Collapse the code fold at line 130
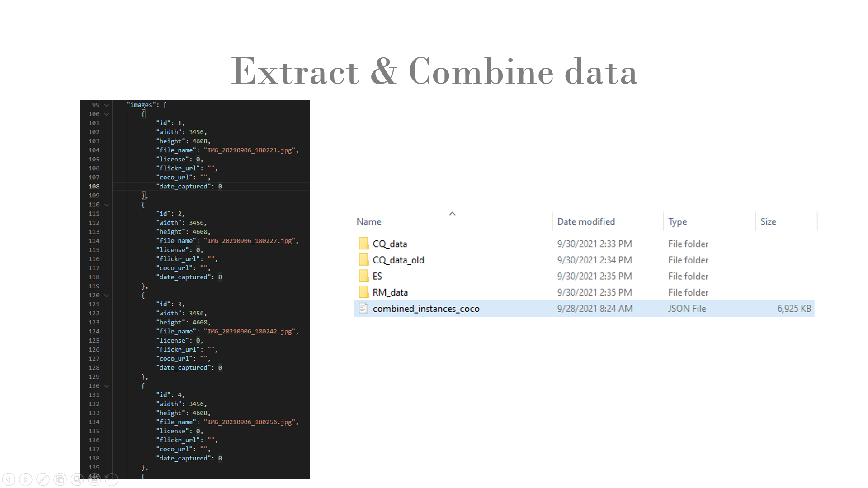 coord(107,386)
